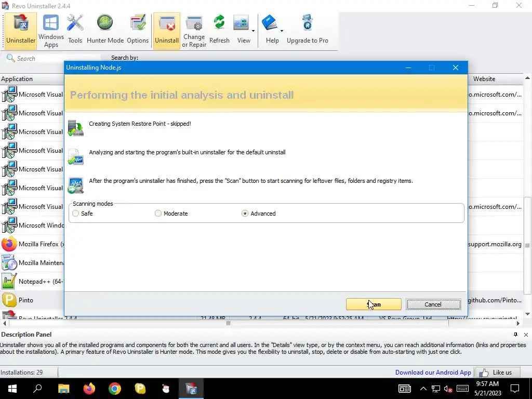This screenshot has height=399, width=532.
Task: Select the Moderate scanning mode
Action: (171, 214)
